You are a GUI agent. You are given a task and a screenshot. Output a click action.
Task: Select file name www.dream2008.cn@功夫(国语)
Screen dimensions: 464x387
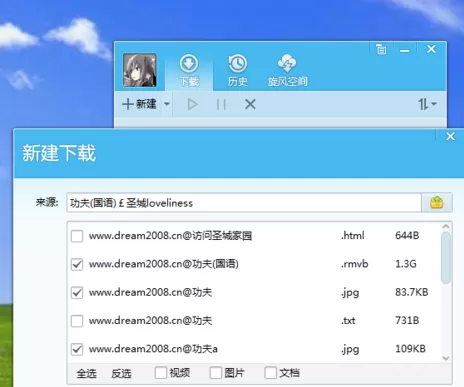click(164, 264)
